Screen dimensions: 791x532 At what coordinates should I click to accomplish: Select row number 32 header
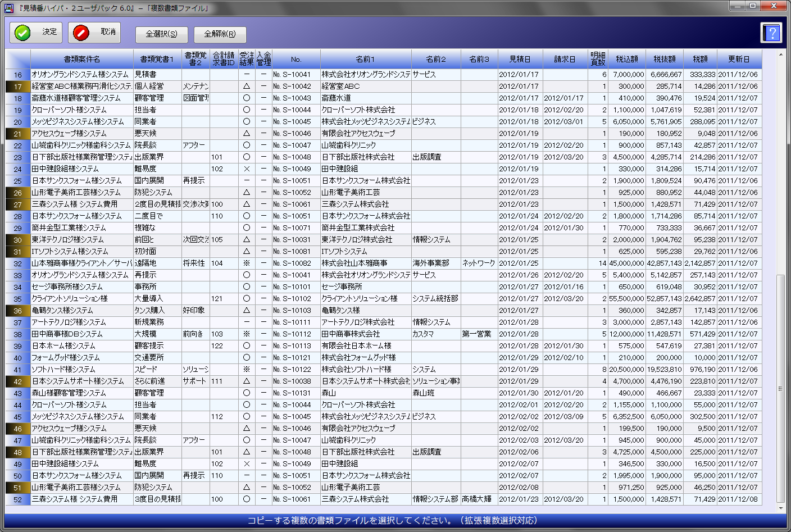[x=18, y=263]
